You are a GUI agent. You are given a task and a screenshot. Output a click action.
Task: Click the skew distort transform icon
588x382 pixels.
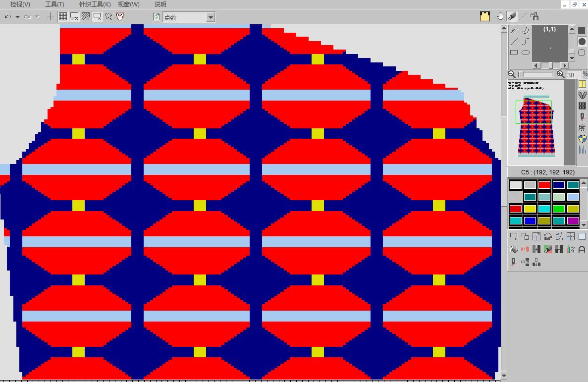coord(559,236)
